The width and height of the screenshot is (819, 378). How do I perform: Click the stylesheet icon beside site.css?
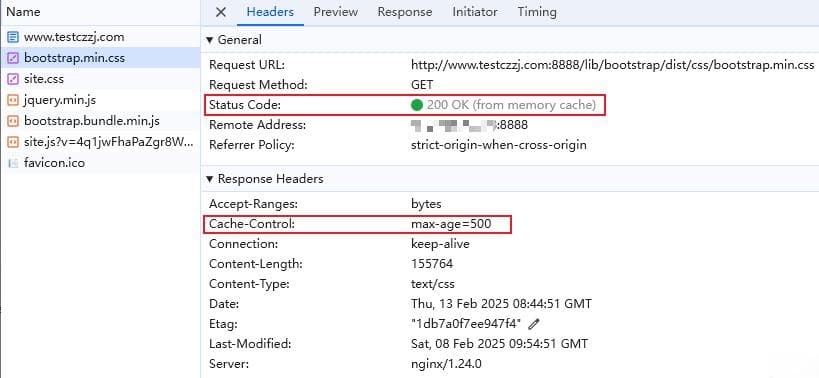click(x=14, y=79)
